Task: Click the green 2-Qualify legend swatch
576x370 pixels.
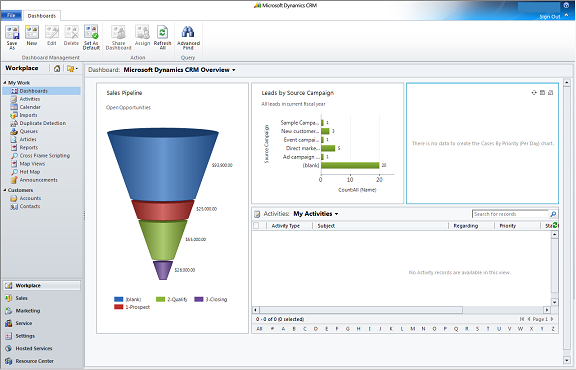Action: pyautogui.click(x=161, y=299)
